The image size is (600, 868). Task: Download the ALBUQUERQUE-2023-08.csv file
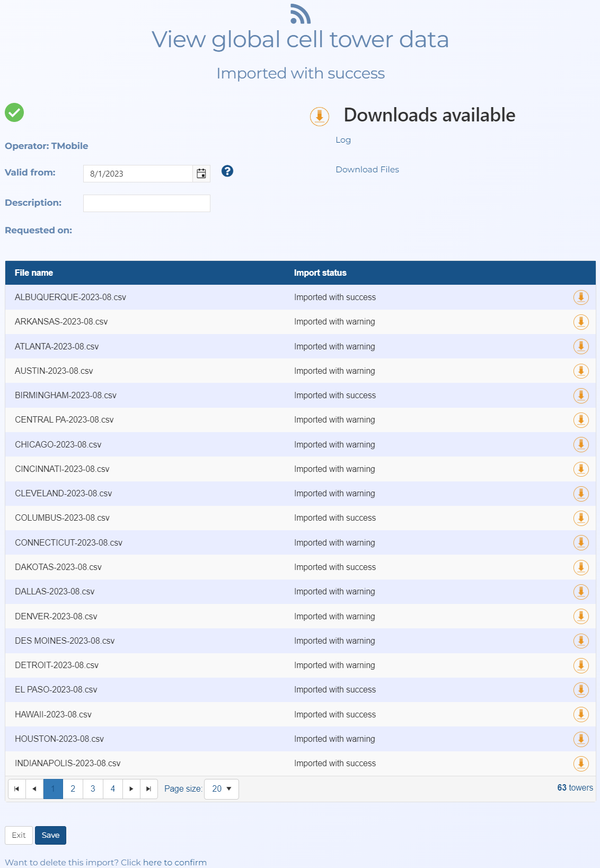[x=581, y=297]
